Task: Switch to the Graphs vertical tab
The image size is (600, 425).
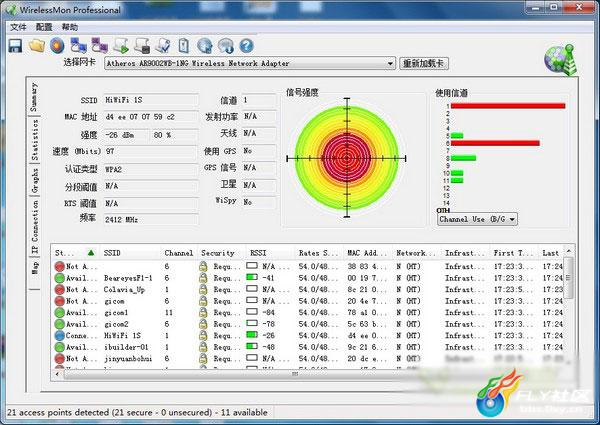Action: tap(35, 181)
